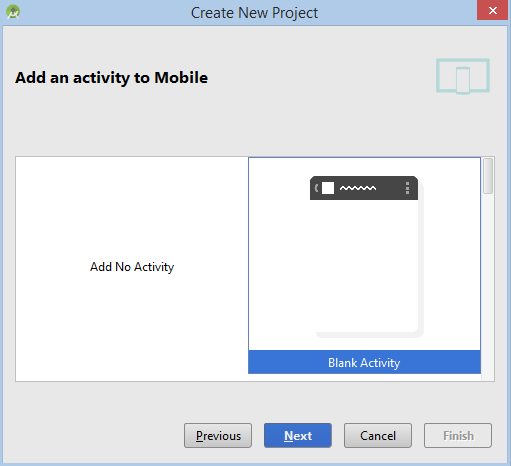This screenshot has height=466, width=511.
Task: Go back with the Previous button
Action: (x=218, y=435)
